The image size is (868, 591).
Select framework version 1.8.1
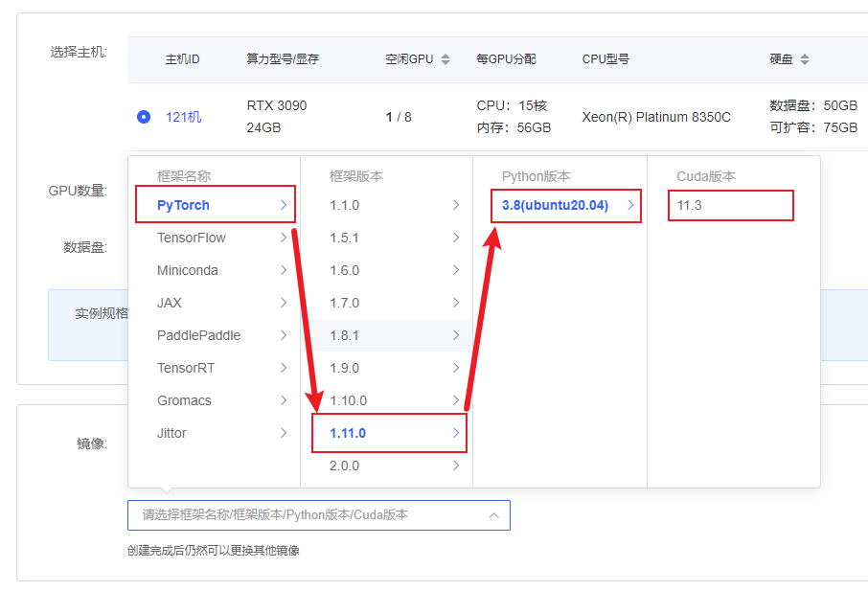(344, 335)
